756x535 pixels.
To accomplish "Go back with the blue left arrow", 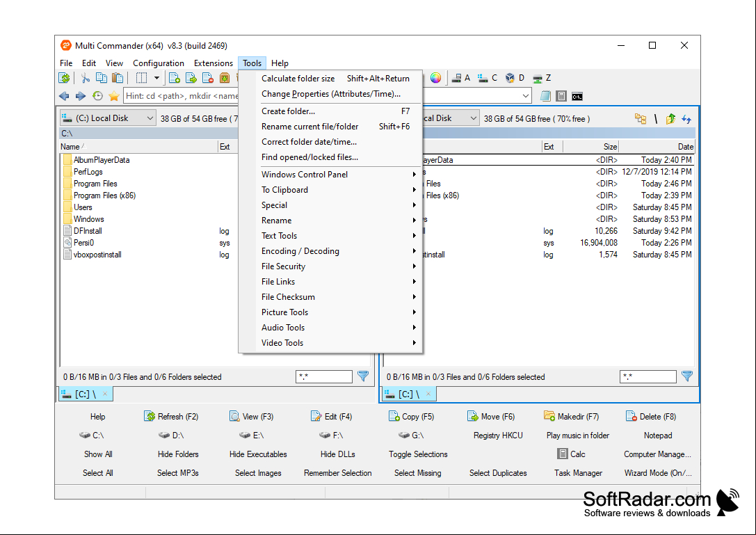I will pos(64,96).
